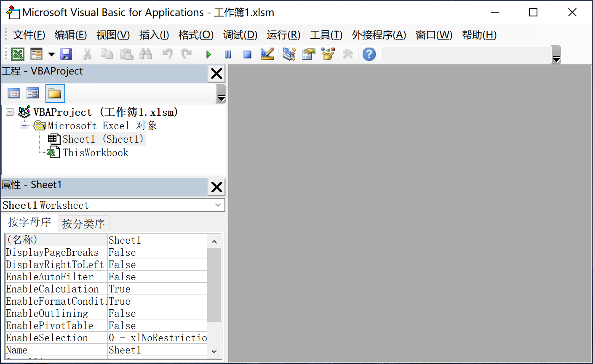Open the Sheet1 Worksheet object dropdown

click(218, 205)
